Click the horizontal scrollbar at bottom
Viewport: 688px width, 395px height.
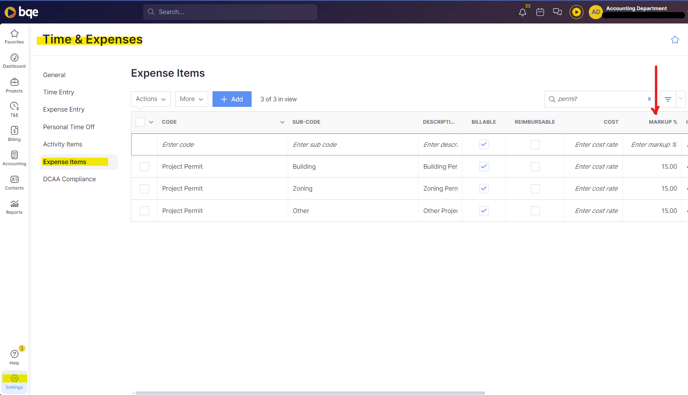pyautogui.click(x=310, y=393)
